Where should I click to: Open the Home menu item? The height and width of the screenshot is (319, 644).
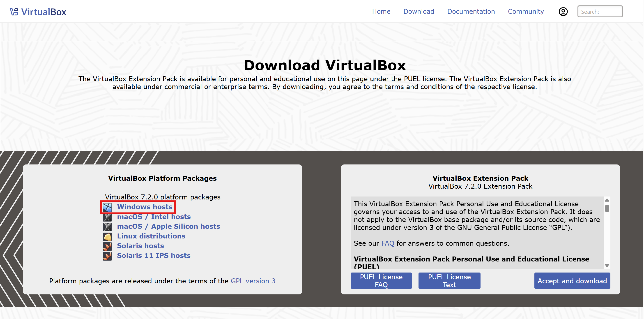381,12
